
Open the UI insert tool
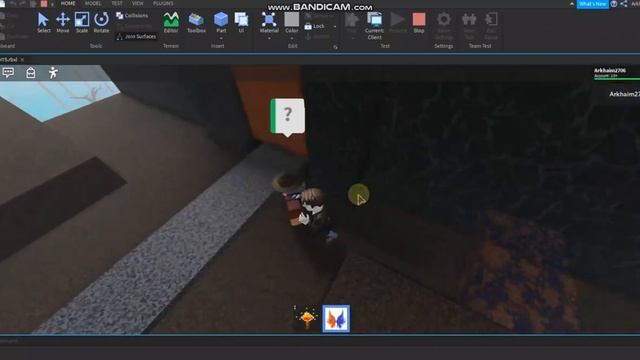[x=241, y=23]
